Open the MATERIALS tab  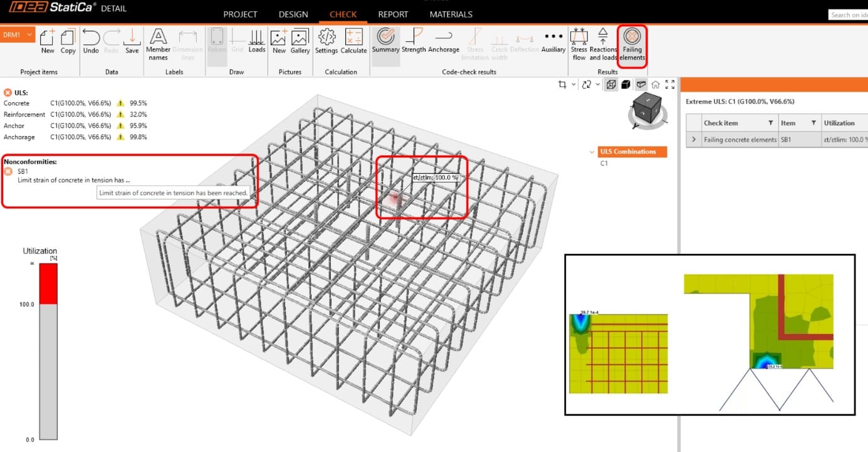click(x=451, y=14)
